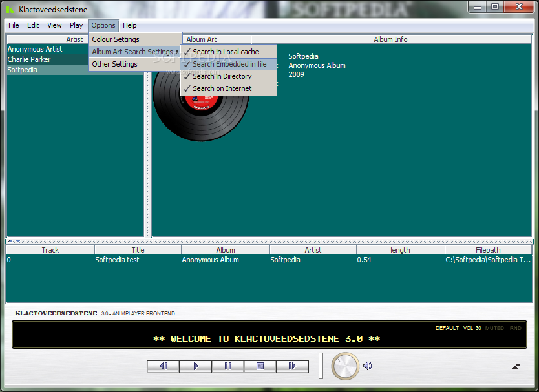Click the RND indicator in display
Screen dimensions: 539x392
[515, 328]
